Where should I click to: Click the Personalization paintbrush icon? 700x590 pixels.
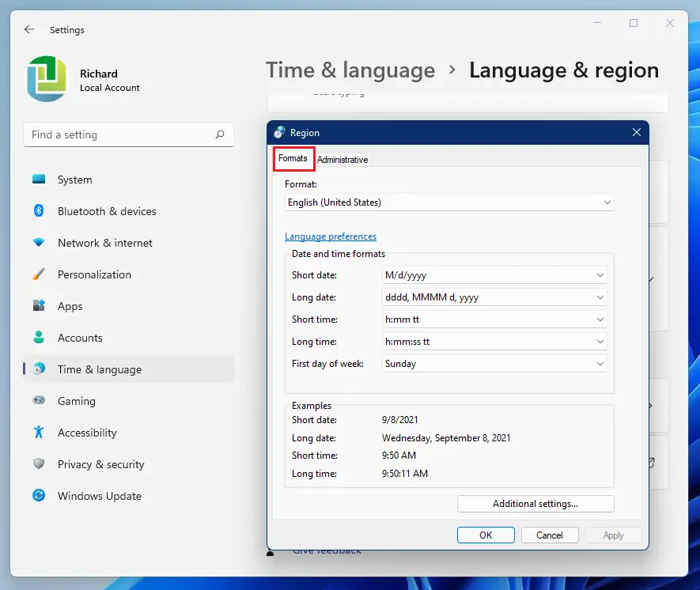pos(39,274)
